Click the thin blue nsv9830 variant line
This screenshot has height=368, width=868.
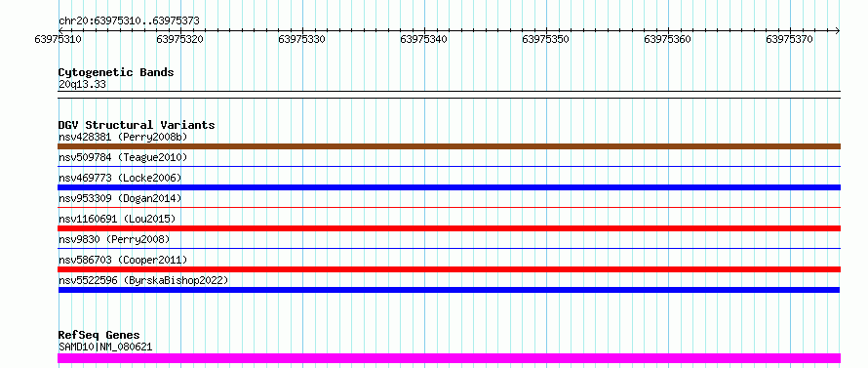(449, 248)
